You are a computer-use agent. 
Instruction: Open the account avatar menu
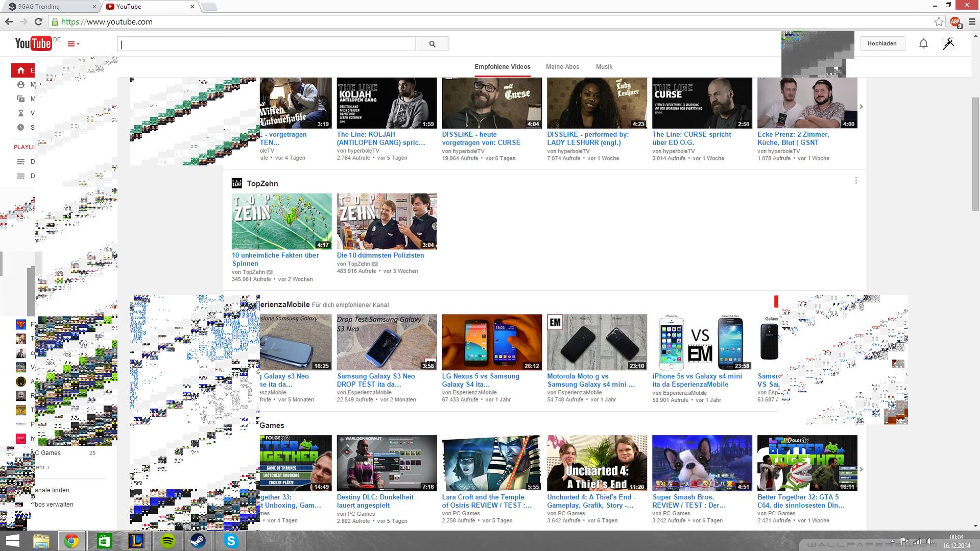pos(948,43)
